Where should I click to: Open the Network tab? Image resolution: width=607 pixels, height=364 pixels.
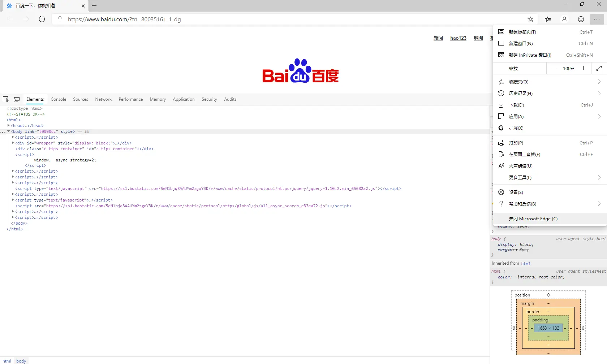103,99
